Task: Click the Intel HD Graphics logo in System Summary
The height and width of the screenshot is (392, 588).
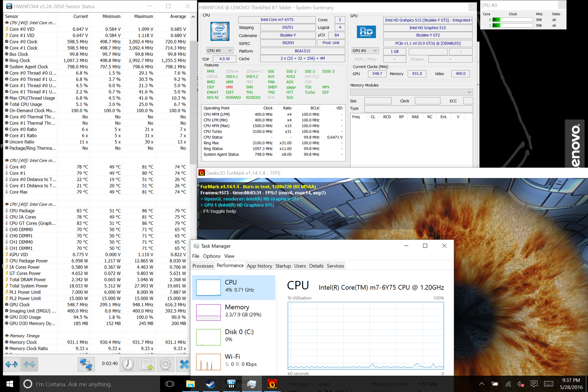Action: click(366, 32)
